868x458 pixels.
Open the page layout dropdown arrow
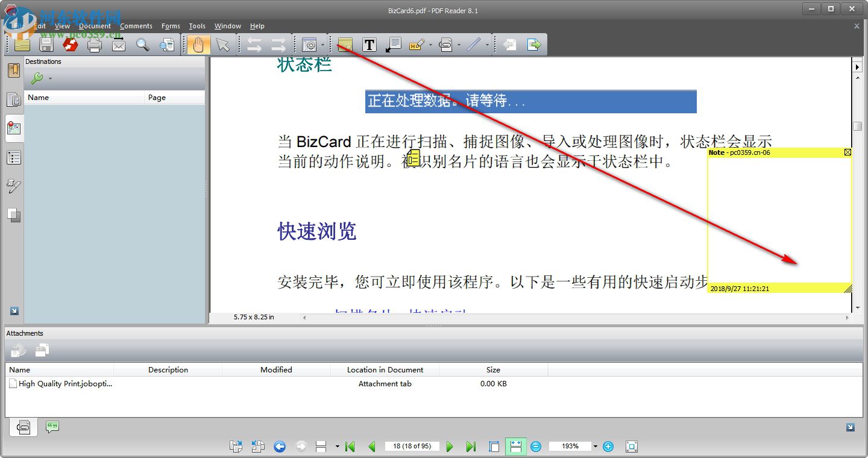337,447
